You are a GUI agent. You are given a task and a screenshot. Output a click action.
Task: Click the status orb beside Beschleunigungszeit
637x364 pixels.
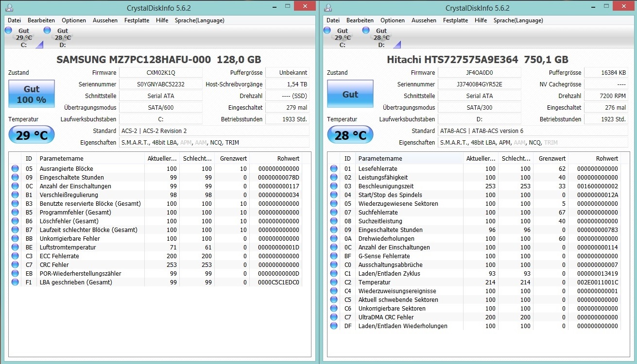[334, 186]
